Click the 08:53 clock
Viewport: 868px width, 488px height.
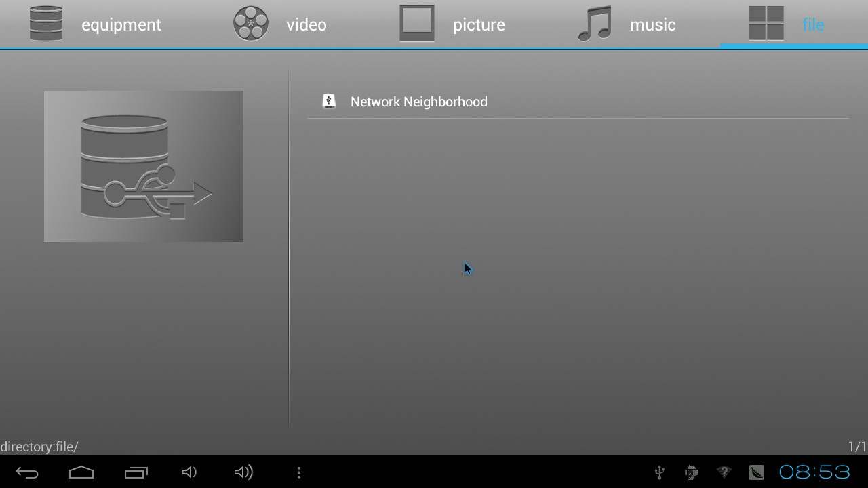click(814, 472)
